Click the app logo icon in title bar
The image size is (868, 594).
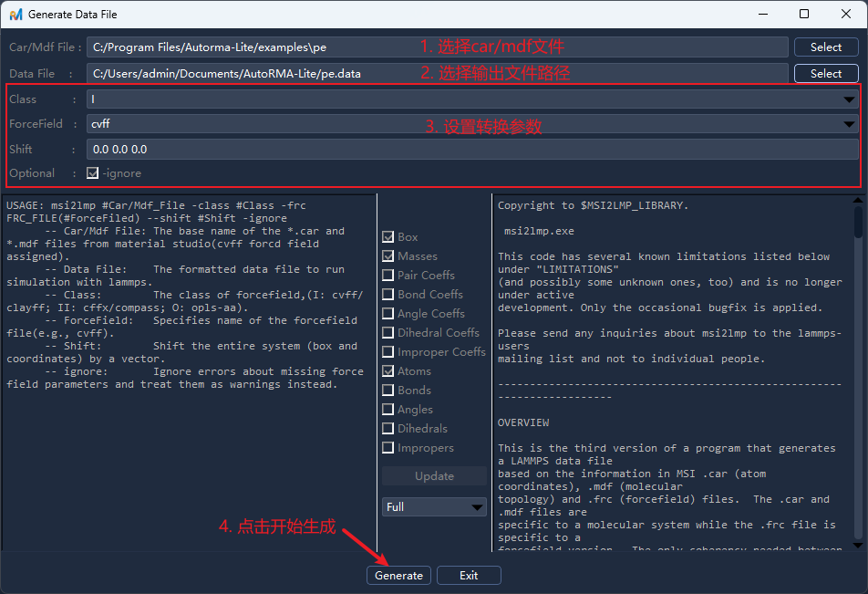tap(15, 15)
